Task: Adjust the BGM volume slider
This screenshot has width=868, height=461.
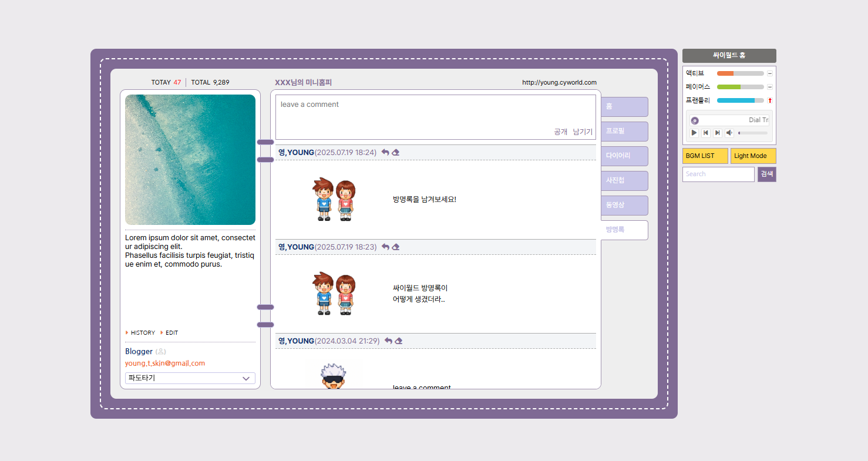Action: click(752, 133)
